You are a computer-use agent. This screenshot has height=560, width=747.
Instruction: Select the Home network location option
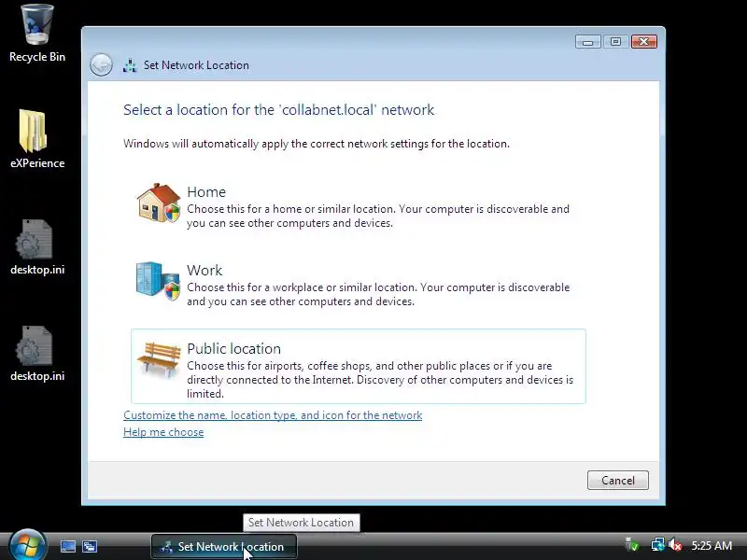point(359,206)
